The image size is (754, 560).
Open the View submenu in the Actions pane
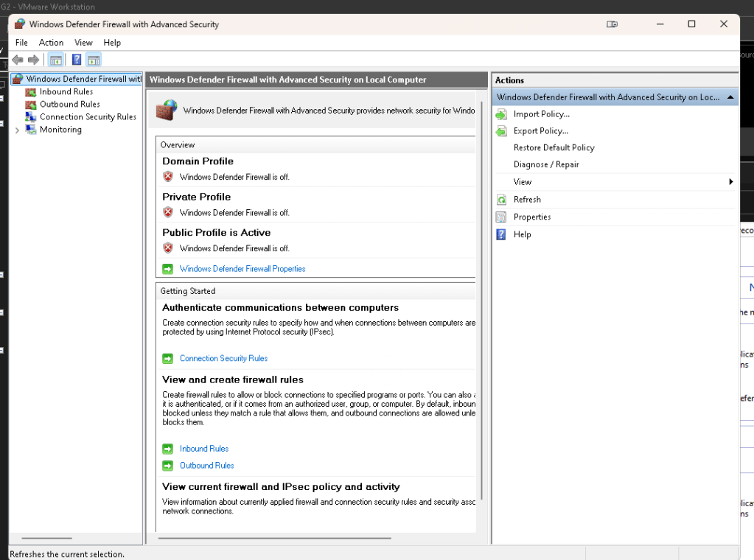(x=523, y=182)
